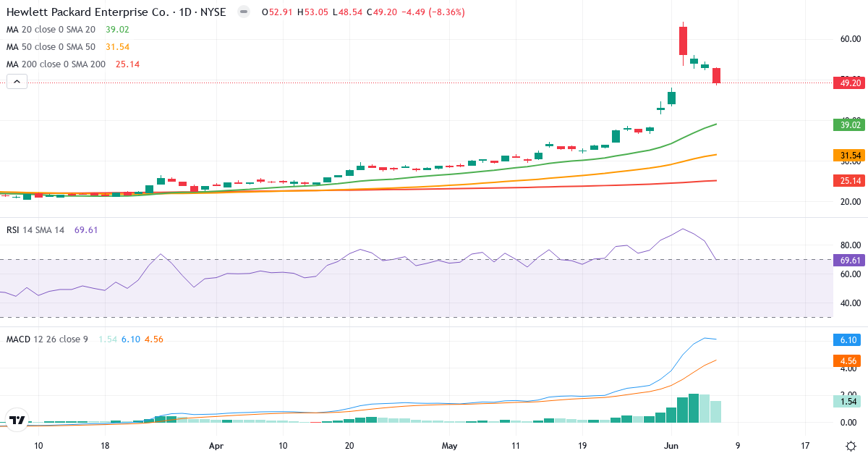Toggle the market status pill icon
This screenshot has width=868, height=456.
coord(244,12)
